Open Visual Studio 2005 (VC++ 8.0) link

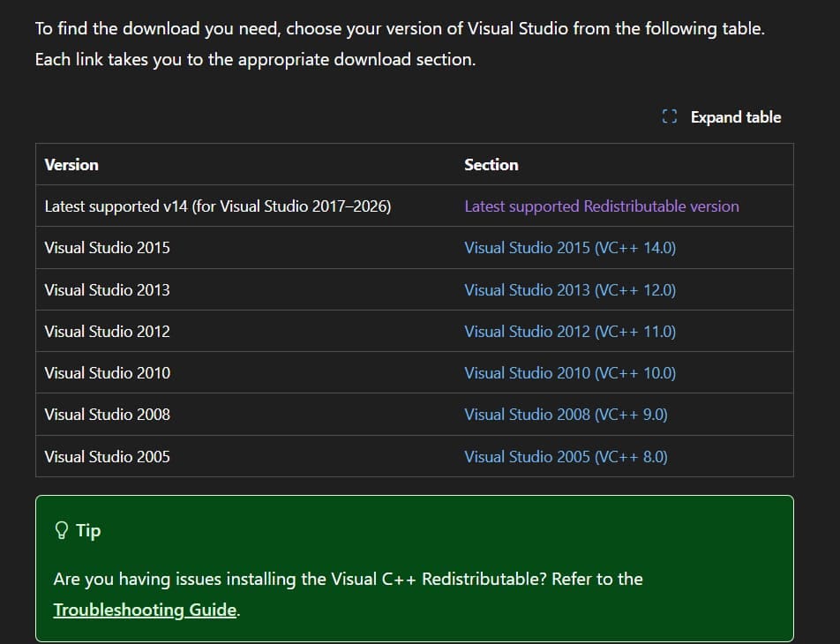(566, 456)
